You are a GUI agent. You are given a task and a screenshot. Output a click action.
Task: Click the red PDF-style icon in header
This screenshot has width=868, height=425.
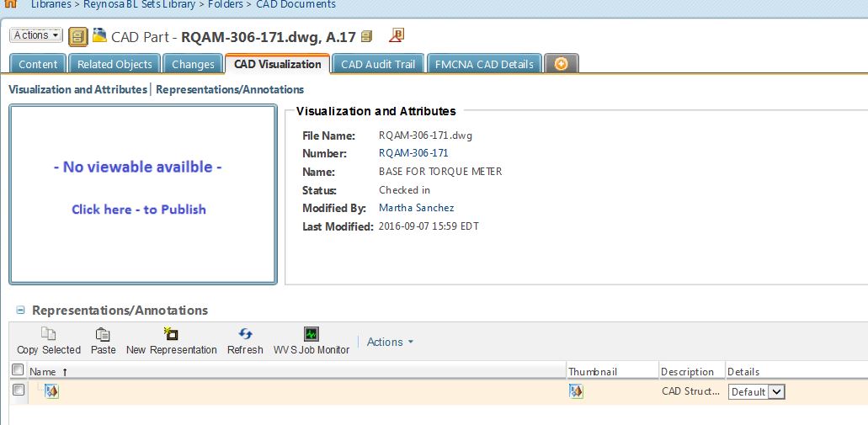point(397,35)
